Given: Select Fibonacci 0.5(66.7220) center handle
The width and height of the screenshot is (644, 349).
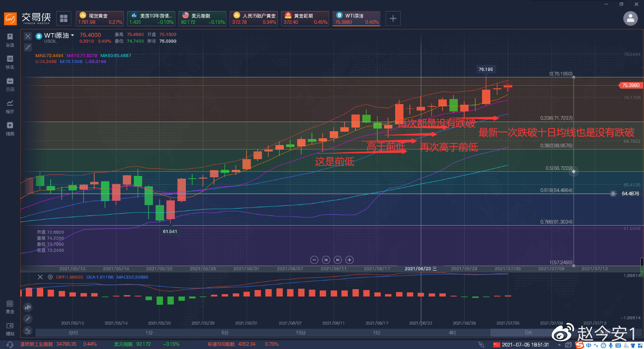Looking at the screenshot, I should pyautogui.click(x=573, y=172).
